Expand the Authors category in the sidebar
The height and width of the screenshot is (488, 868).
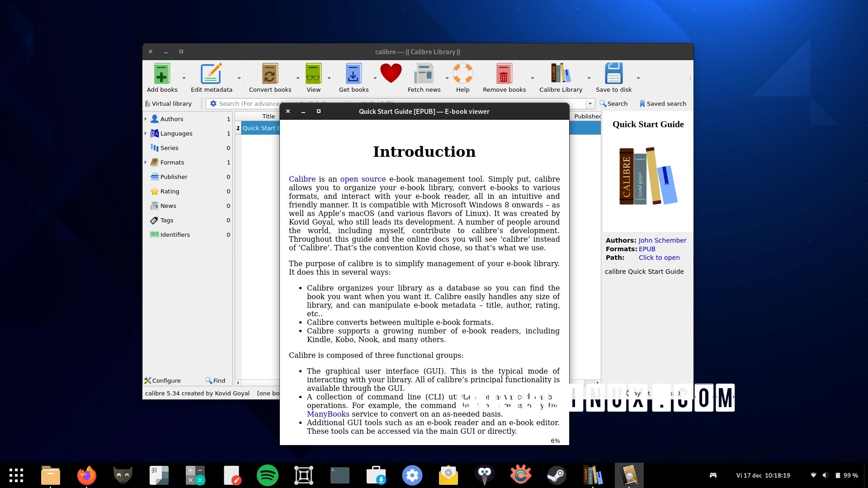click(x=146, y=119)
